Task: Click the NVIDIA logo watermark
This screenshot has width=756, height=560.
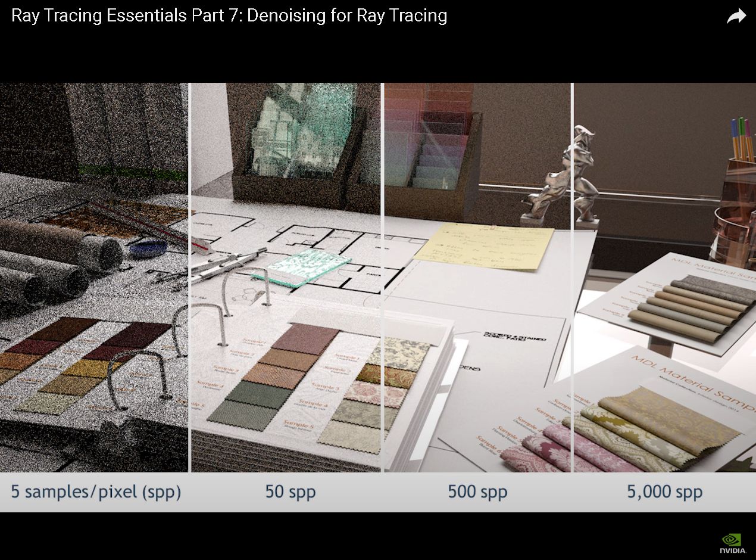Action: pyautogui.click(x=732, y=543)
